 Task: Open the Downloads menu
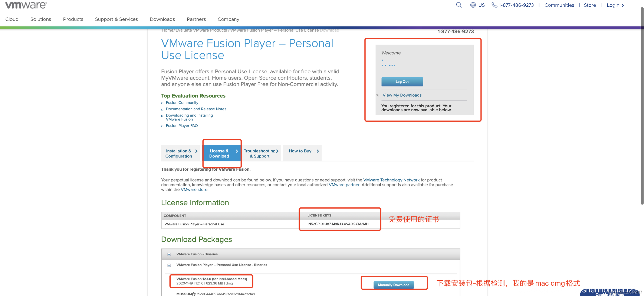(x=162, y=19)
